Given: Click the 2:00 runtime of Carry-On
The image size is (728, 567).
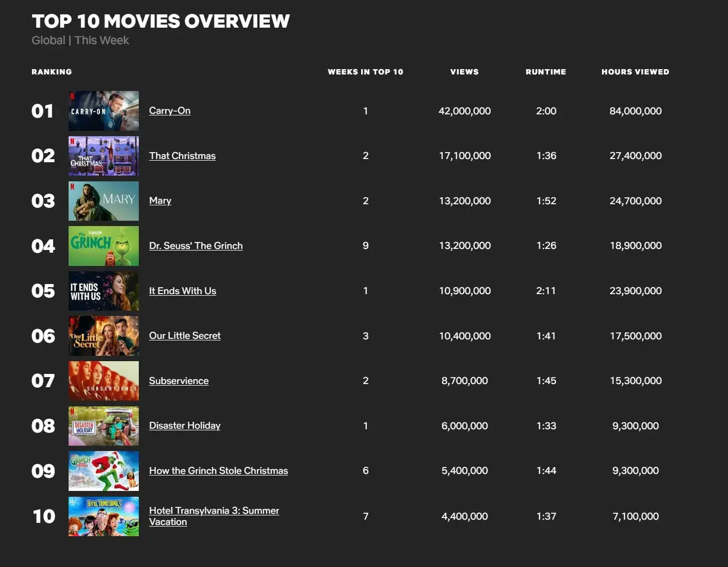Looking at the screenshot, I should [x=546, y=111].
